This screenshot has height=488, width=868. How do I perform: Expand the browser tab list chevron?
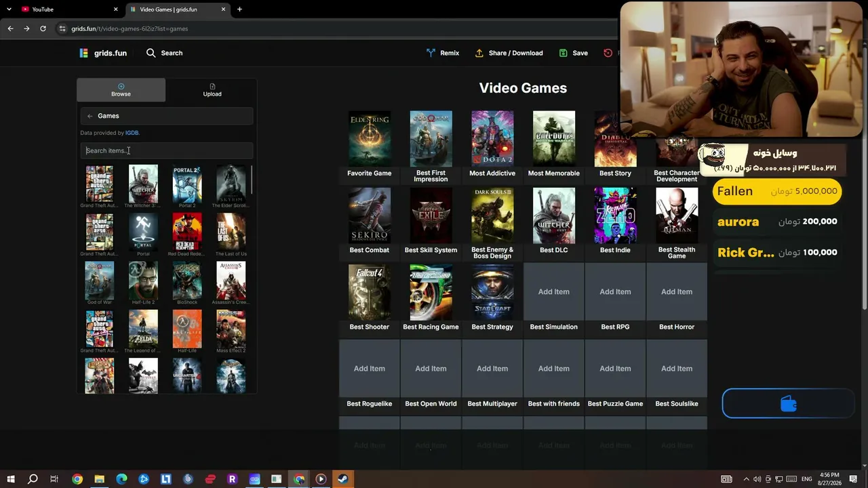(x=9, y=9)
